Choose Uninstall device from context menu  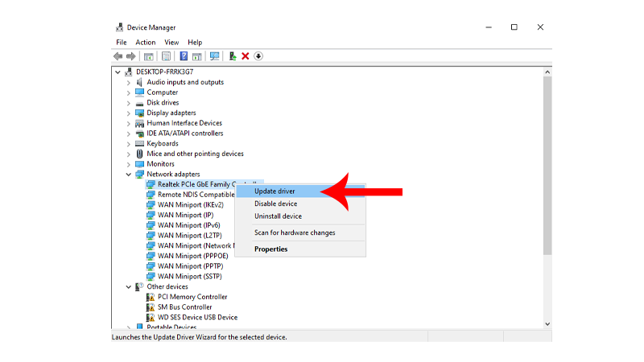[x=300, y=216]
